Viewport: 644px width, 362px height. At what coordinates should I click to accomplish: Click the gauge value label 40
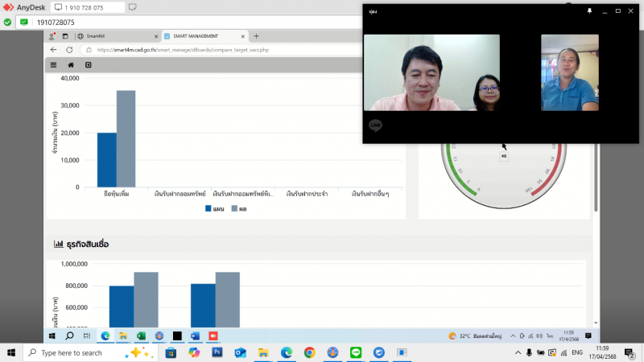tap(504, 156)
